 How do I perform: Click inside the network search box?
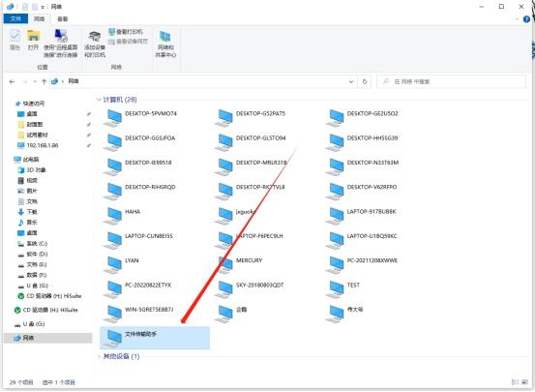click(x=452, y=81)
